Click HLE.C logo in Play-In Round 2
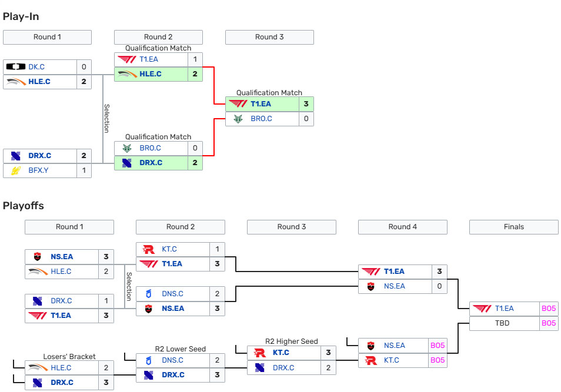Screen dimensions: 561x392 pyautogui.click(x=127, y=74)
